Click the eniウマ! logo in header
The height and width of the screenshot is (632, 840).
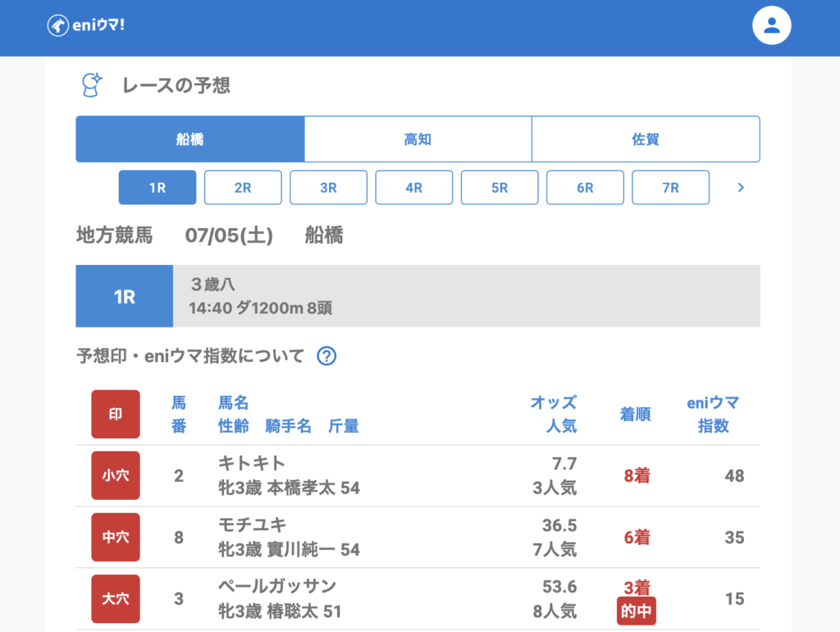point(86,25)
